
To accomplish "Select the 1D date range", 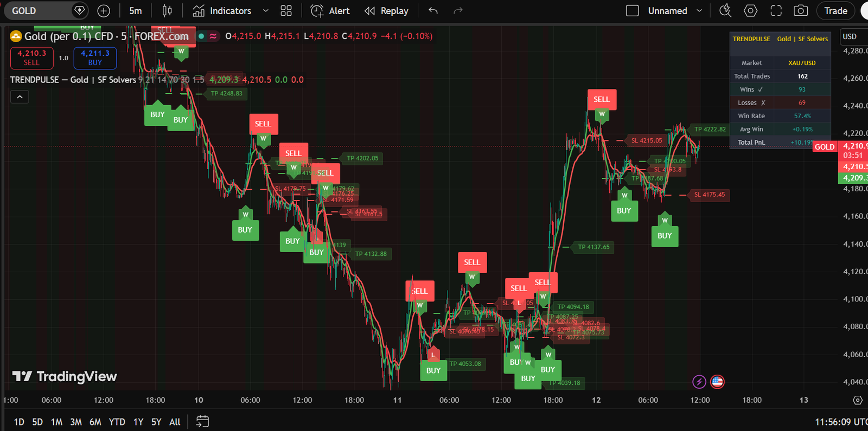I will pyautogui.click(x=19, y=422).
